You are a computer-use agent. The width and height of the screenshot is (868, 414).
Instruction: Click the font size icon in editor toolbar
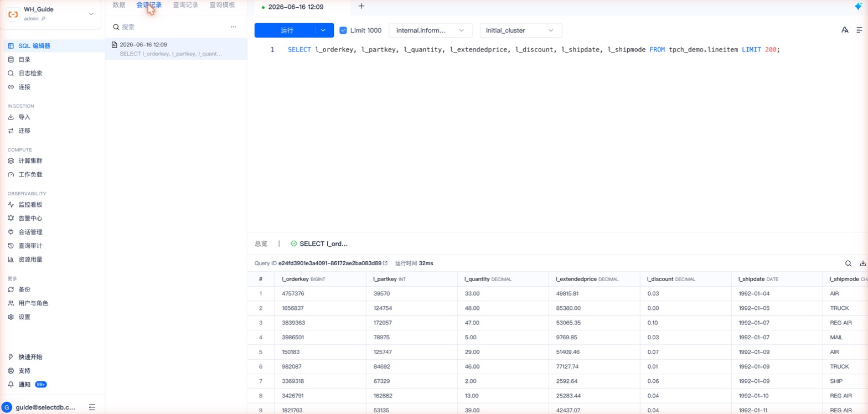pos(845,30)
